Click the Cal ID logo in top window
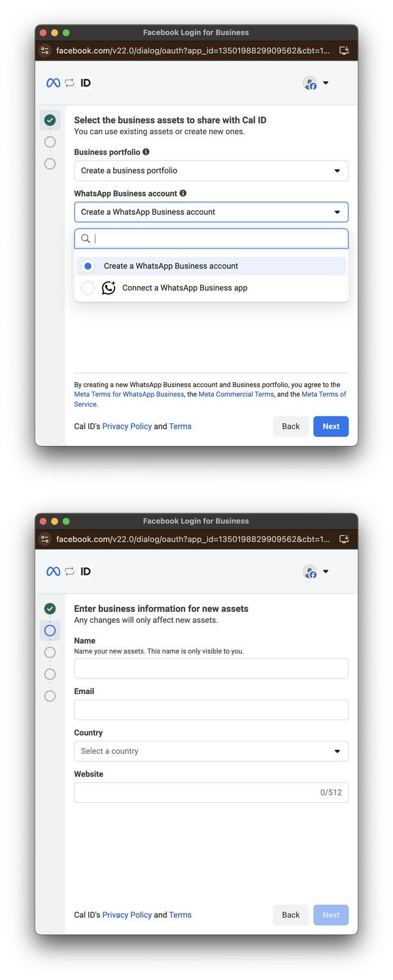This screenshot has height=980, width=393. tap(86, 83)
